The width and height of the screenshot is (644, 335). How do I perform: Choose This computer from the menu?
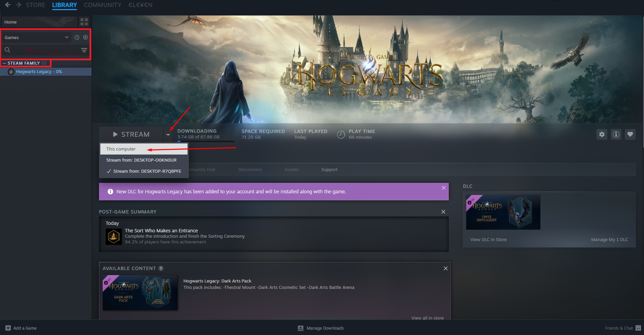click(144, 149)
